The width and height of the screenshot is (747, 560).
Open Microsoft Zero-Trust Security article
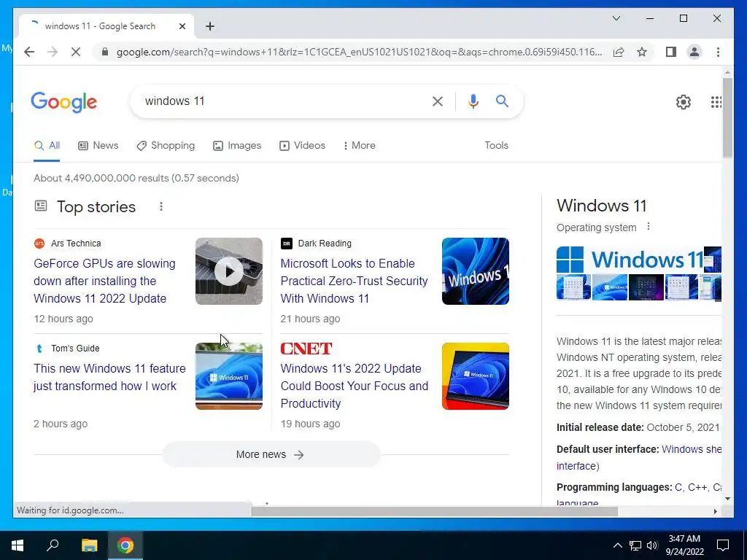pyautogui.click(x=354, y=281)
